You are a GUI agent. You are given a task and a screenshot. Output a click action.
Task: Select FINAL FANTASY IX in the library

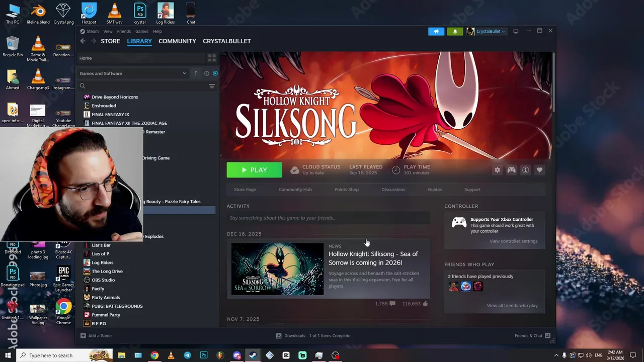tap(110, 115)
